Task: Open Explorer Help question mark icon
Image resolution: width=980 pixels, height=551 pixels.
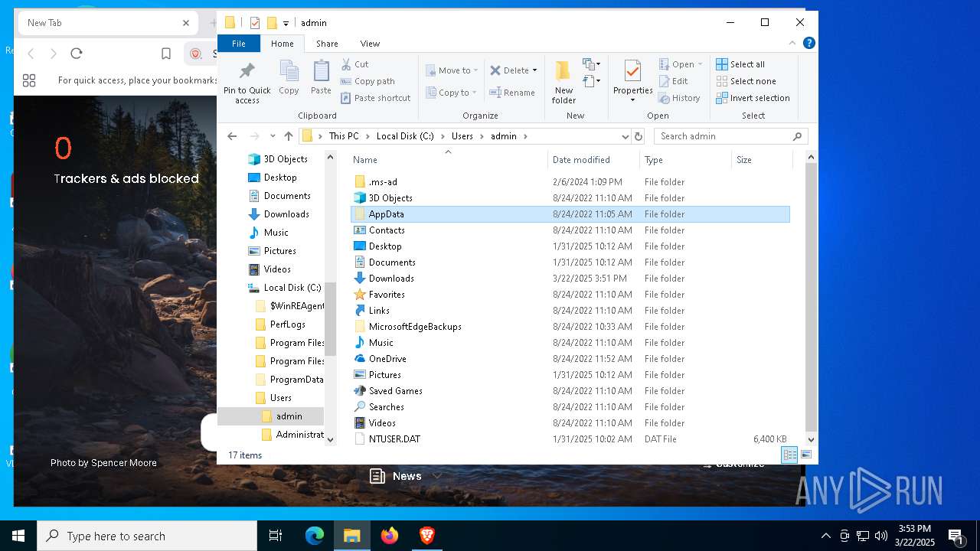Action: click(809, 44)
